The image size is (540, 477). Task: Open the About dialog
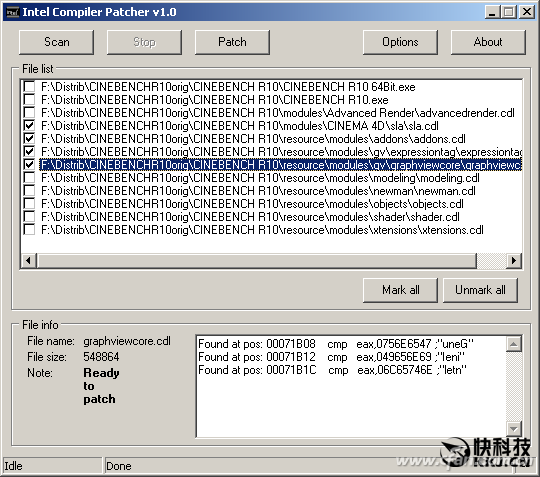(488, 42)
